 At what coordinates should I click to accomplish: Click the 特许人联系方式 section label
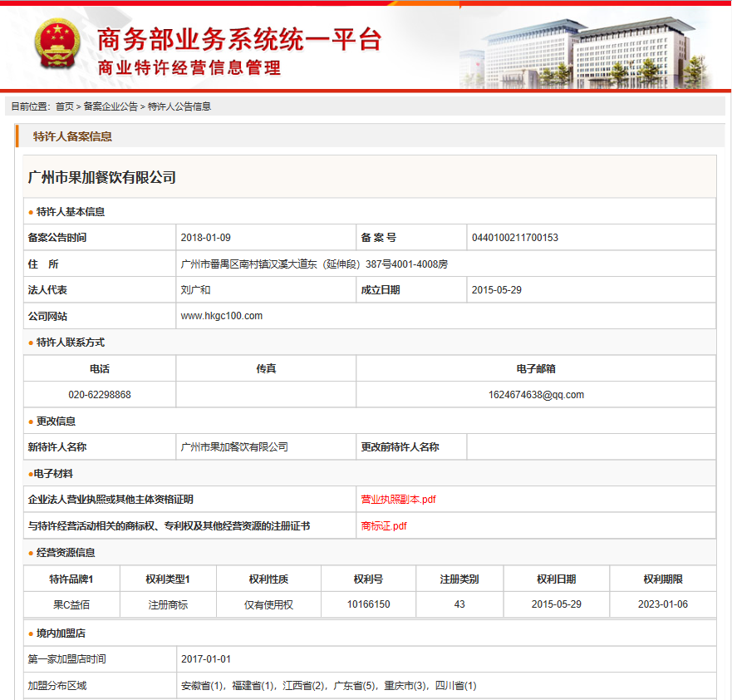[71, 343]
